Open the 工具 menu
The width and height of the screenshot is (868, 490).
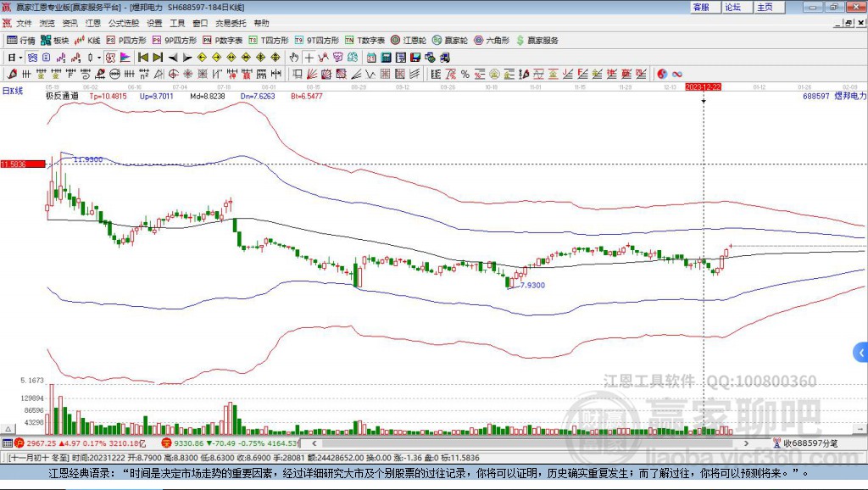pos(177,23)
